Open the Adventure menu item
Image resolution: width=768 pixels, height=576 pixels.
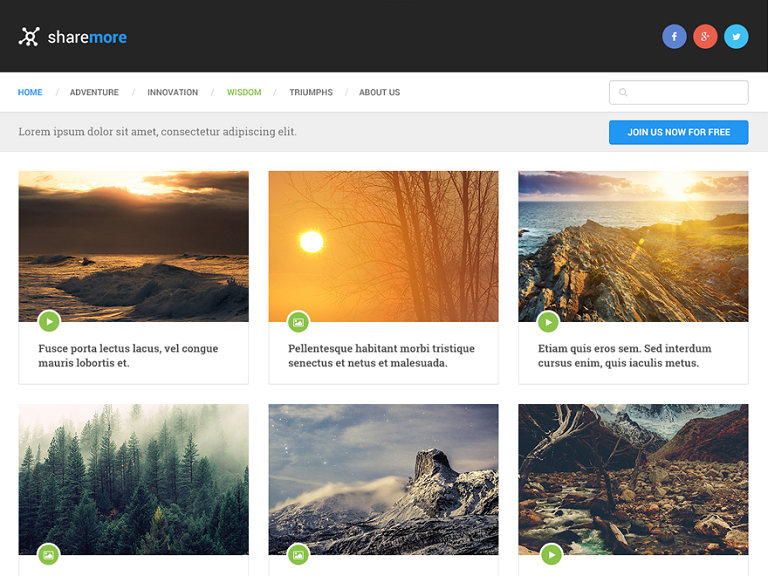click(x=94, y=92)
